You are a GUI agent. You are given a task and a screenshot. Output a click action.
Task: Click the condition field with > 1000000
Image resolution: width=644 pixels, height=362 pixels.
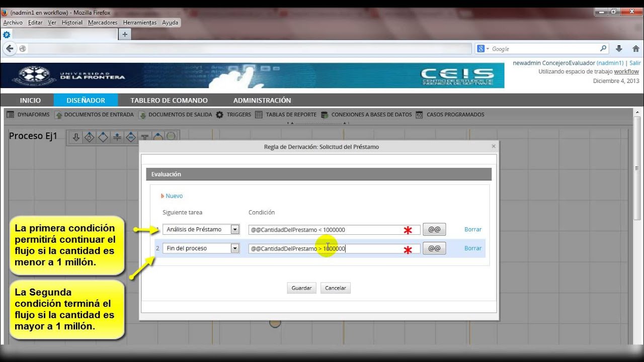[334, 248]
